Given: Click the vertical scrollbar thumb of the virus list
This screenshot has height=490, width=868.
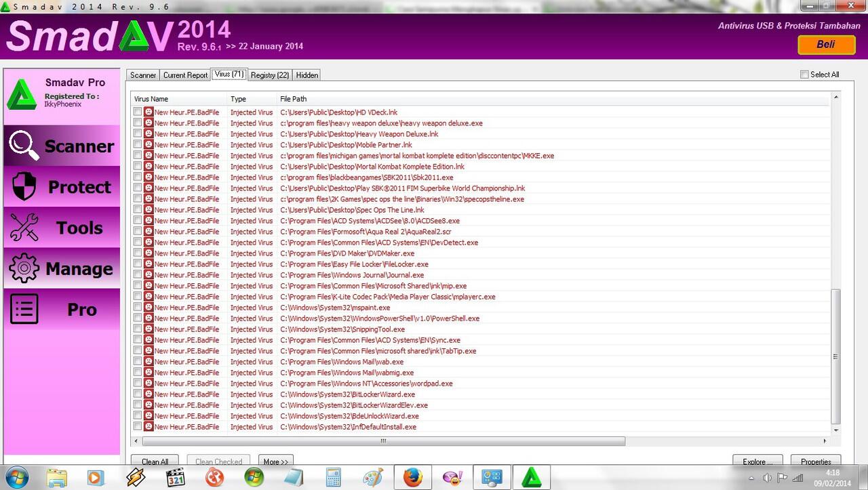Looking at the screenshot, I should pos(835,356).
